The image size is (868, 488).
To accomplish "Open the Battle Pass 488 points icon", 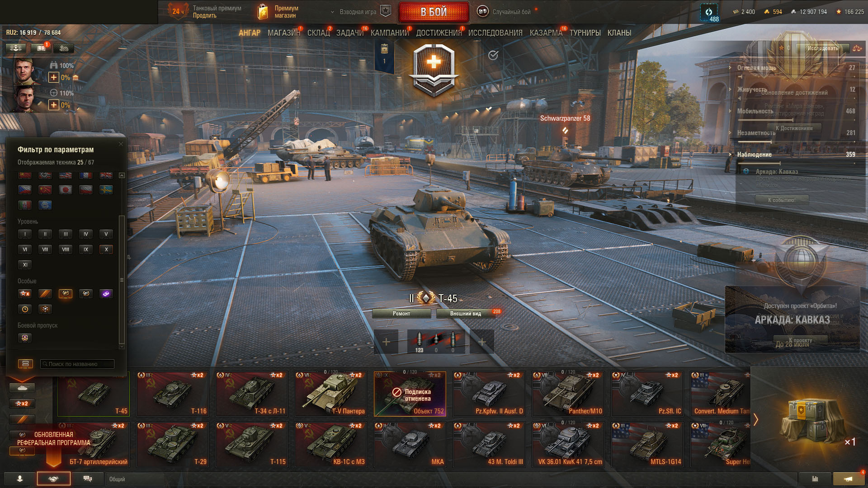I will click(x=709, y=13).
